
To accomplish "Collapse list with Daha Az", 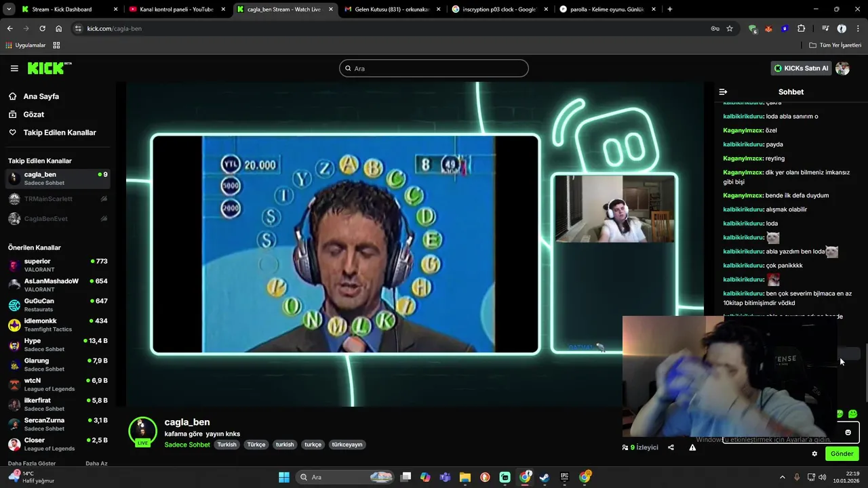I will coord(96,464).
